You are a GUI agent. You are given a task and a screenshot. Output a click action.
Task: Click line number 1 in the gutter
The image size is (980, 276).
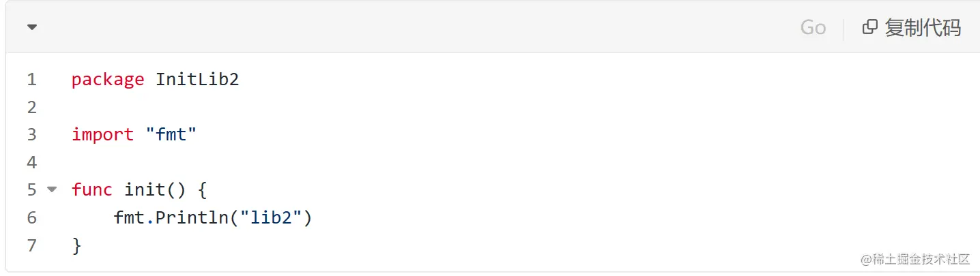31,80
